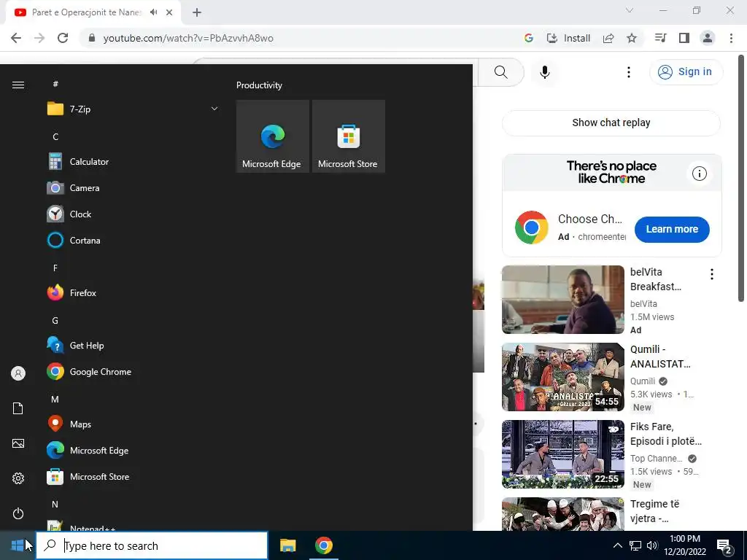This screenshot has width=747, height=560.
Task: Bookmark this tab with the star
Action: click(x=632, y=38)
